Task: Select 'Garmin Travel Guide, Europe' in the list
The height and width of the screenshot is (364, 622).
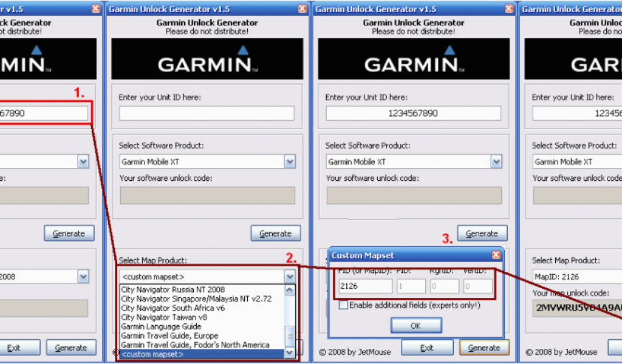Action: click(202, 335)
